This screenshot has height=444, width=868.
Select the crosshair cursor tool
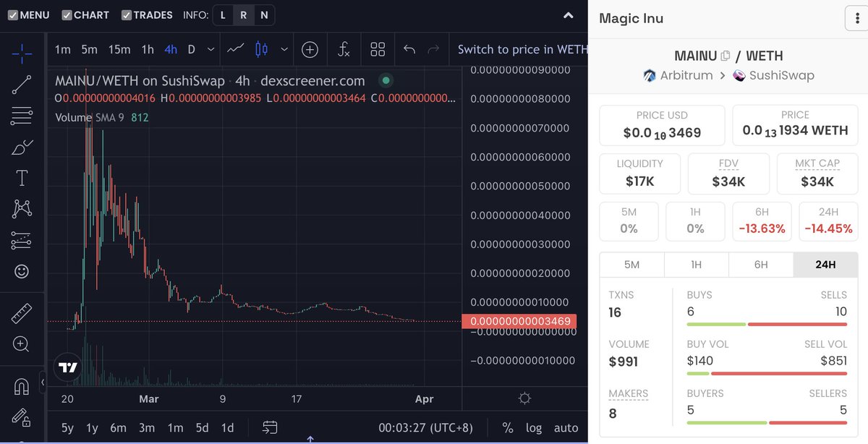point(22,53)
